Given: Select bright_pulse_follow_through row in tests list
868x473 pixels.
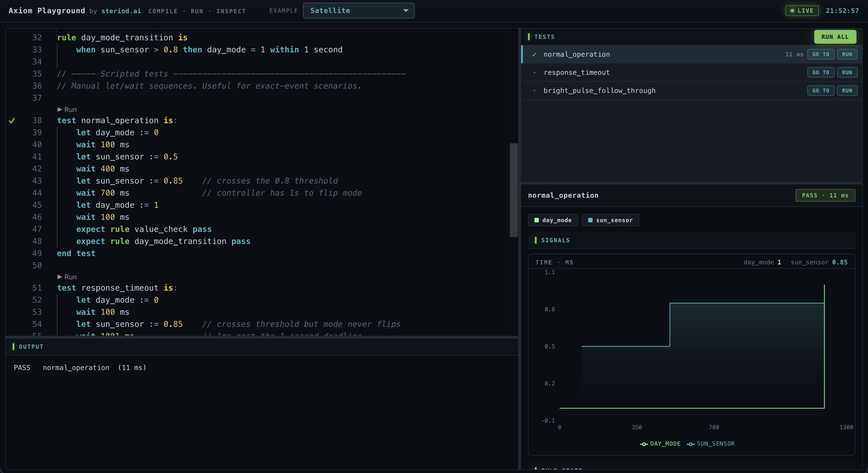Looking at the screenshot, I should click(x=692, y=91).
